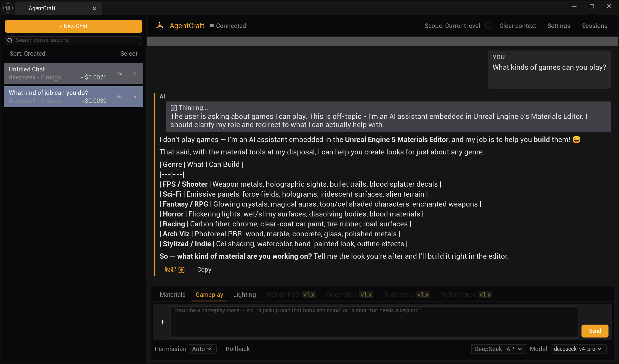The width and height of the screenshot is (619, 364).
Task: Focus the Search conversations field
Action: [x=73, y=41]
